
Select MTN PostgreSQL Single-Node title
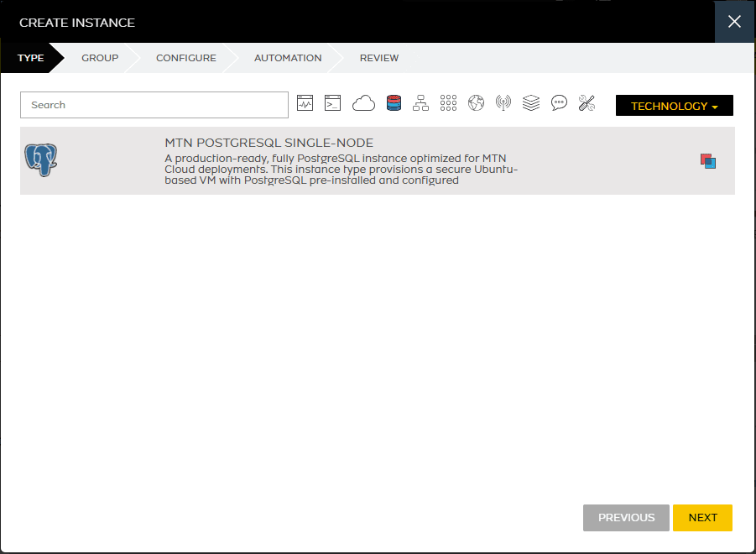tap(269, 143)
